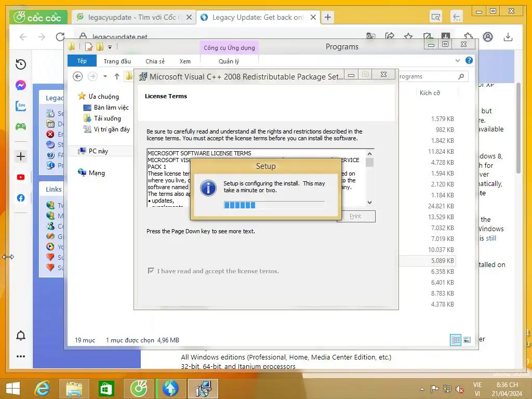The image size is (532, 399).
Task: Click the search magnifier in Explorer
Action: pyautogui.click(x=461, y=76)
